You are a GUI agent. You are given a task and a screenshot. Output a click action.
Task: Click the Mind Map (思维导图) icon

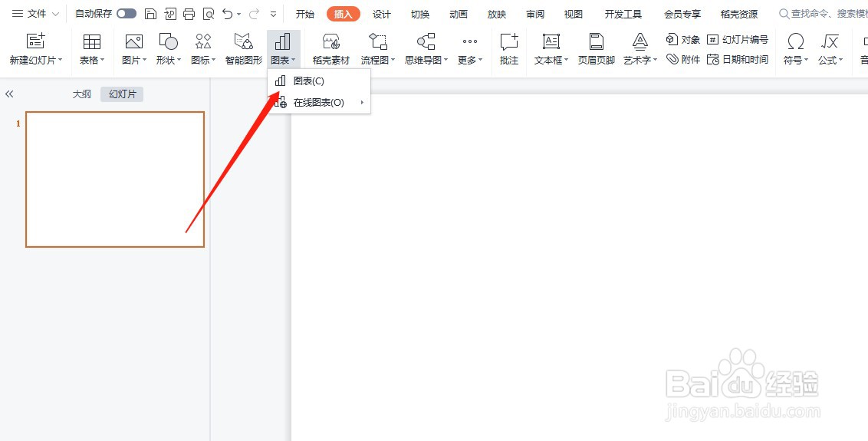(426, 41)
